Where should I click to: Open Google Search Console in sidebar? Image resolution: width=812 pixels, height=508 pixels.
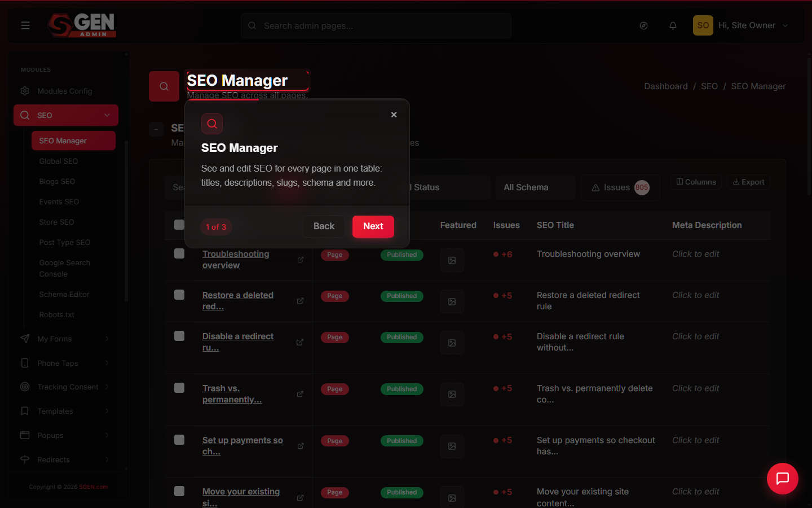tap(65, 268)
